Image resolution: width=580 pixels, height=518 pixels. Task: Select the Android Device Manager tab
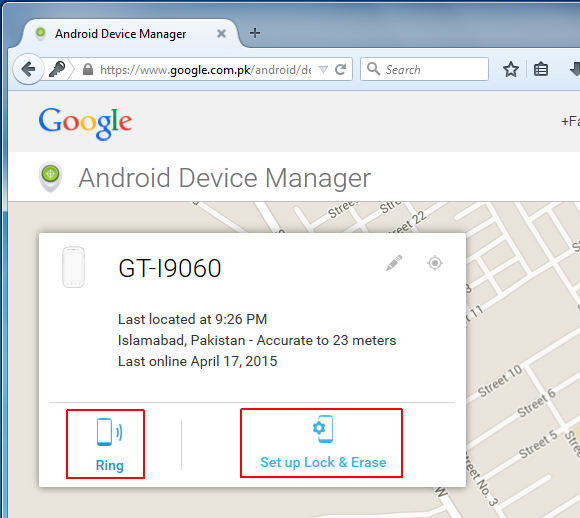coord(129,34)
